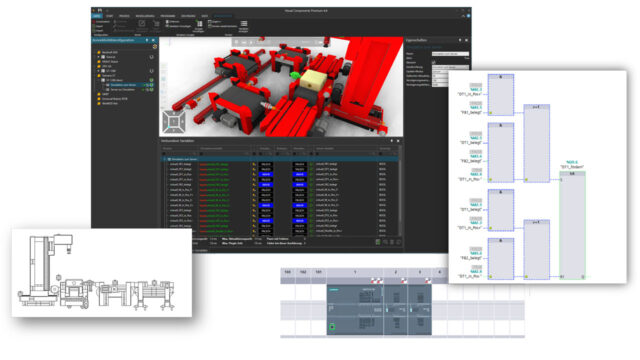The height and width of the screenshot is (360, 640).
Task: Click the first blue highlighted value cell in the table
Action: (266, 174)
